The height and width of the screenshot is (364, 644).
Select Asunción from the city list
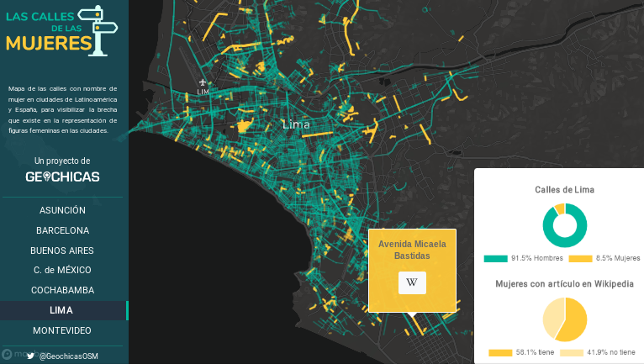point(62,210)
